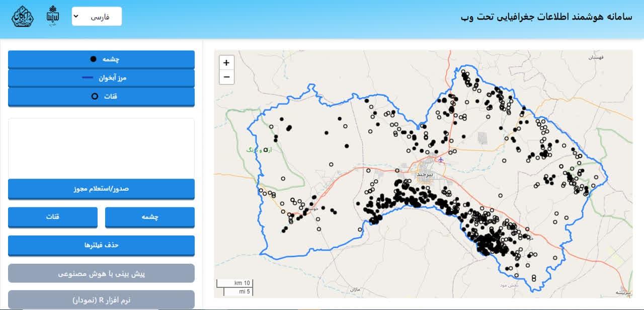Viewport: 644px width, 310px height.
Task: Click the empty text box in the sidebar
Action: [x=101, y=147]
